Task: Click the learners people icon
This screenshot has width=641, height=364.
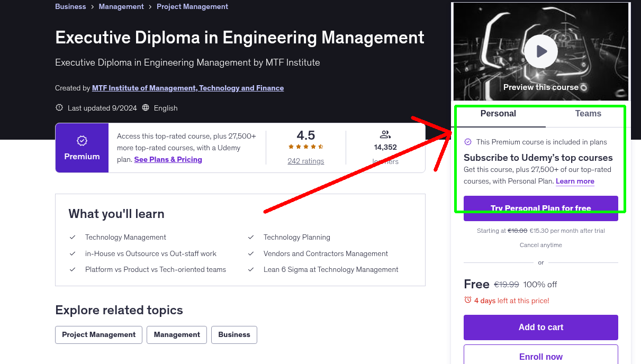Action: point(385,135)
